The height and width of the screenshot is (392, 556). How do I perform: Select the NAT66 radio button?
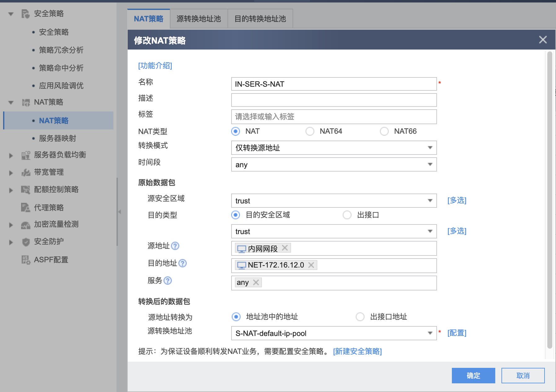[x=384, y=131]
